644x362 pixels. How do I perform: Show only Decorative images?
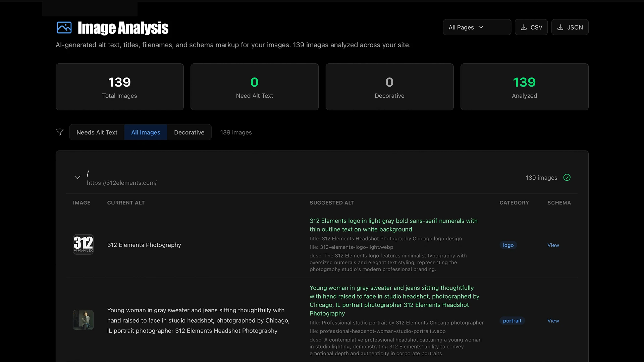[x=189, y=132]
